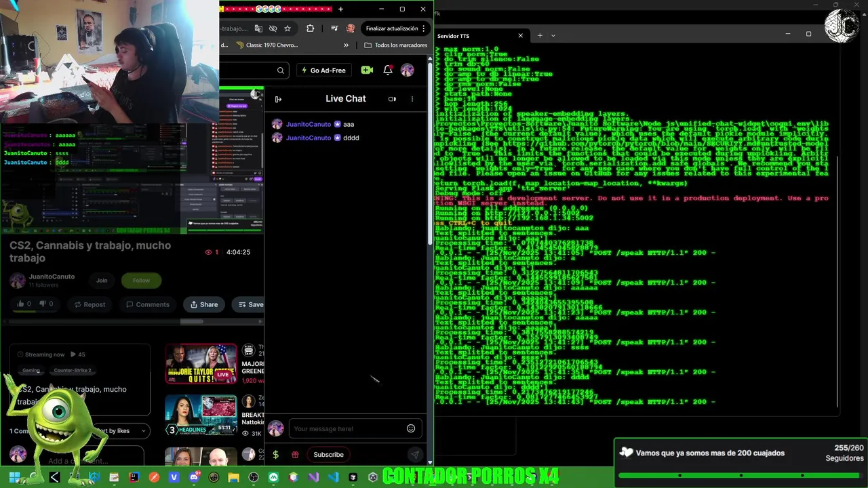Click the Save button
Viewport: 868px width, 488px height.
(248, 304)
